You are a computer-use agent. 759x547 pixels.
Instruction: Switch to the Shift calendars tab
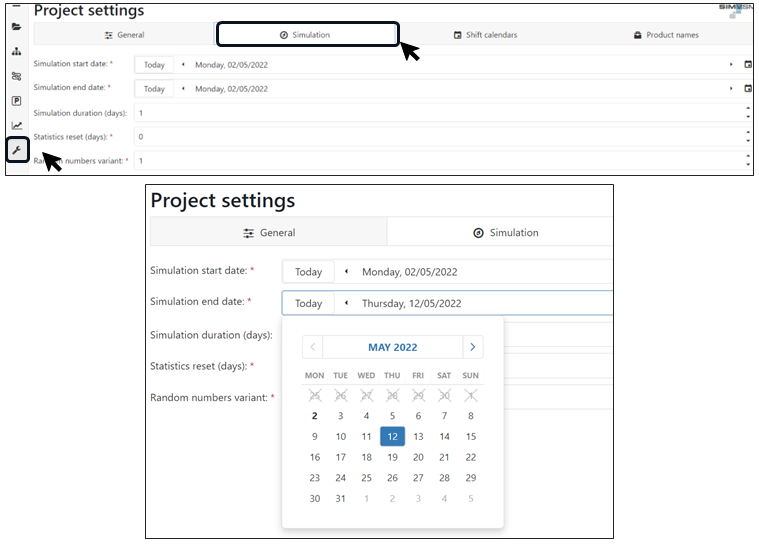pos(485,35)
